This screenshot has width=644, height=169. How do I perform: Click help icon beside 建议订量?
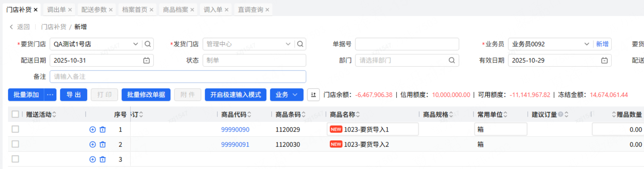(x=560, y=114)
